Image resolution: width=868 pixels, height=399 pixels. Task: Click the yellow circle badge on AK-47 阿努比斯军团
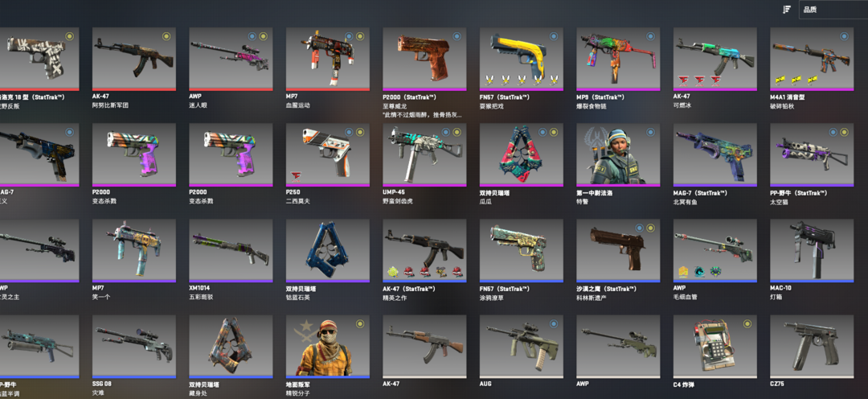[166, 36]
